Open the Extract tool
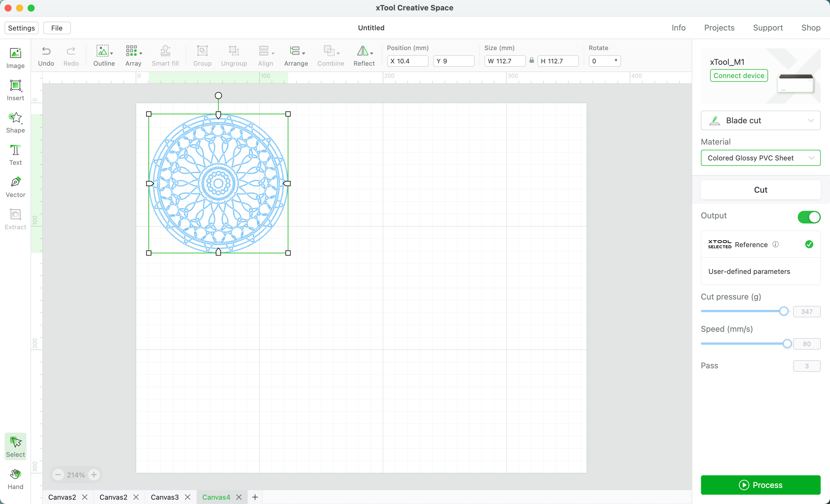Viewport: 830px width, 504px height. tap(15, 218)
